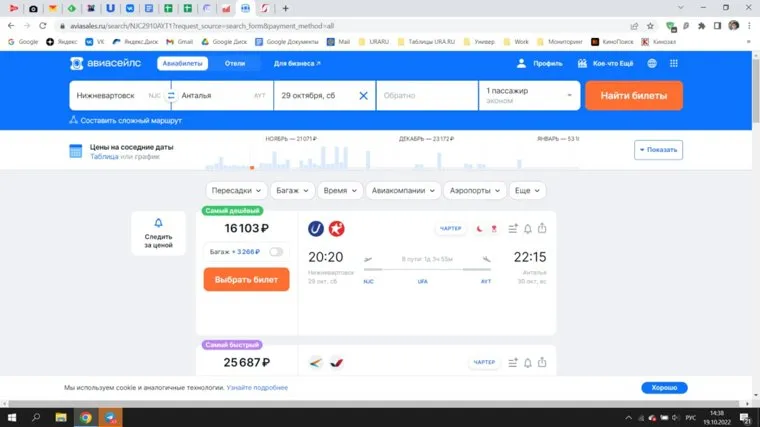Click the Обратно return date field

(426, 96)
